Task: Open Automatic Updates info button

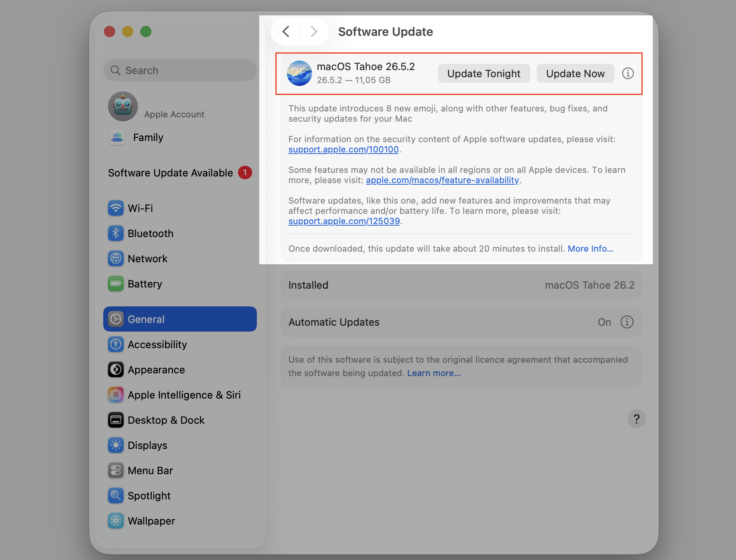Action: (627, 322)
